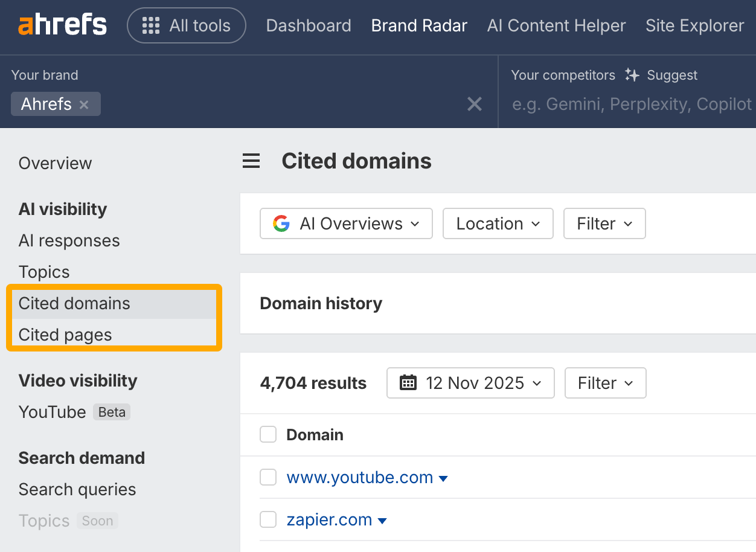Screen dimensions: 756x552
Task: Toggle the hamburger sidebar menu icon
Action: [x=251, y=161]
